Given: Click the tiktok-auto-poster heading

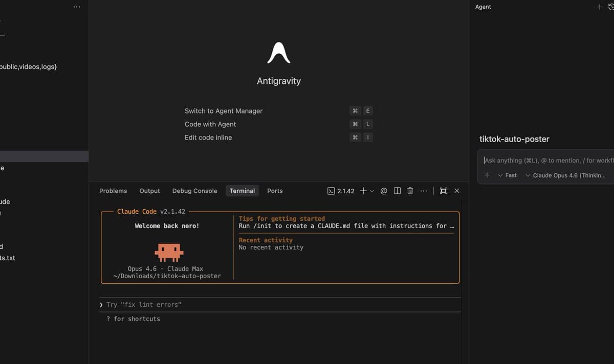Looking at the screenshot, I should tap(514, 139).
